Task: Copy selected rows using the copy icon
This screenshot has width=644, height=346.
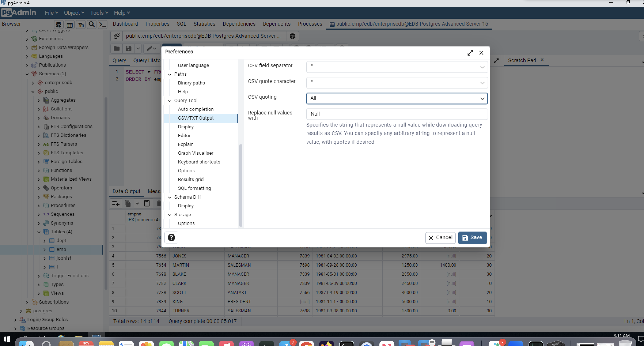Action: coord(128,203)
